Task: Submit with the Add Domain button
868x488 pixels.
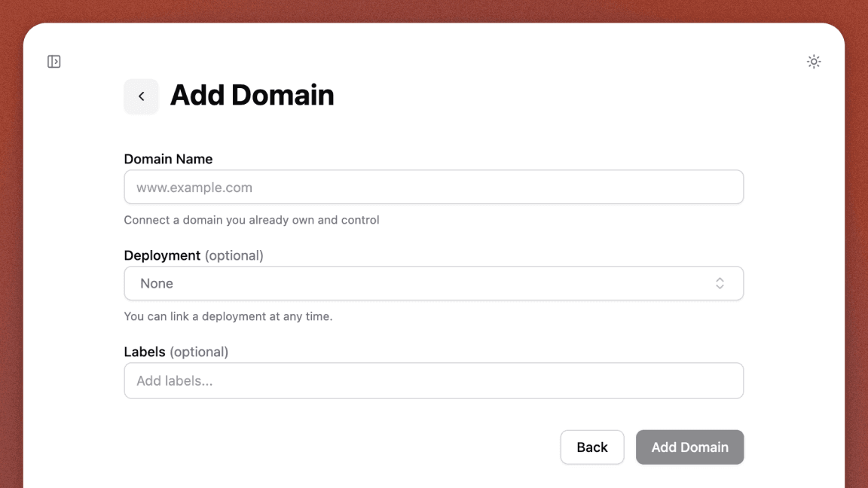Action: pyautogui.click(x=689, y=447)
